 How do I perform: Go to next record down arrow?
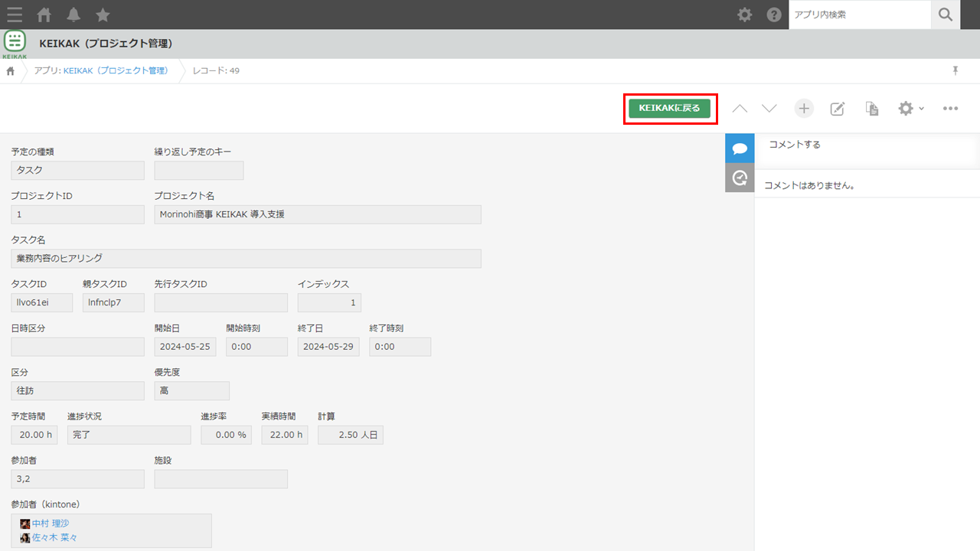pyautogui.click(x=769, y=109)
